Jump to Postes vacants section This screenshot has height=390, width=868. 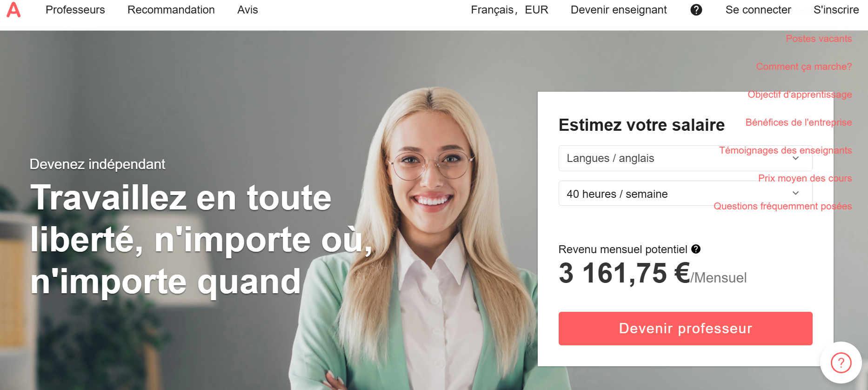coord(819,39)
